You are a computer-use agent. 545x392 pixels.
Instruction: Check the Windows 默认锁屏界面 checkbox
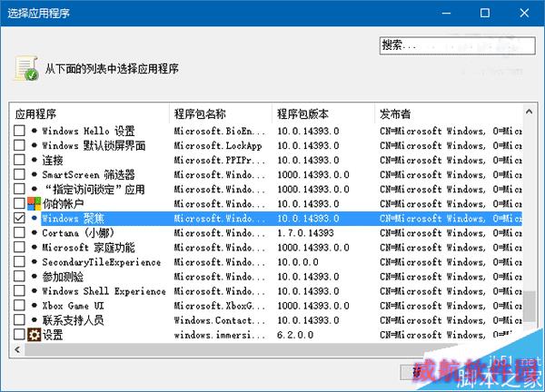click(19, 145)
